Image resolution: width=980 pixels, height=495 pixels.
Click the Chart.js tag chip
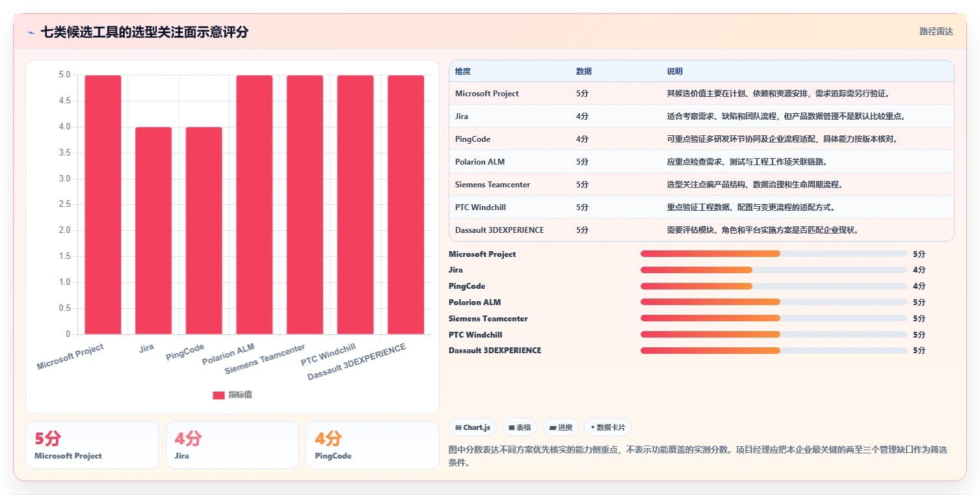(473, 427)
